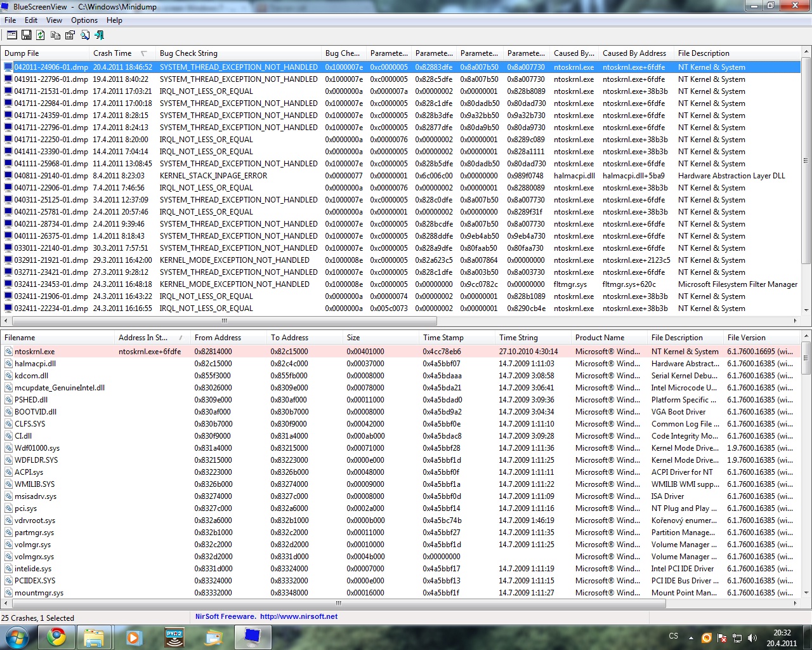This screenshot has height=650, width=812.
Task: Select the ntoskrnl.exe row in the driver list
Action: [401, 352]
